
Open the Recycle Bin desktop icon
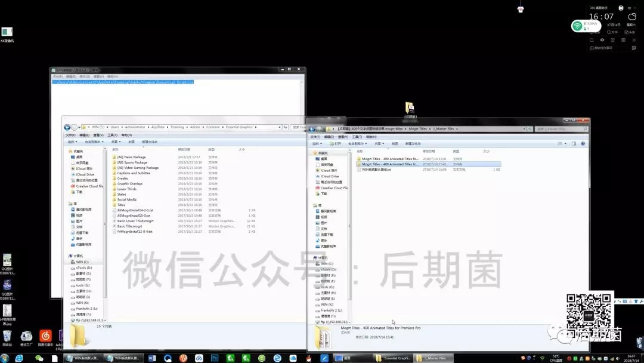click(x=7, y=339)
